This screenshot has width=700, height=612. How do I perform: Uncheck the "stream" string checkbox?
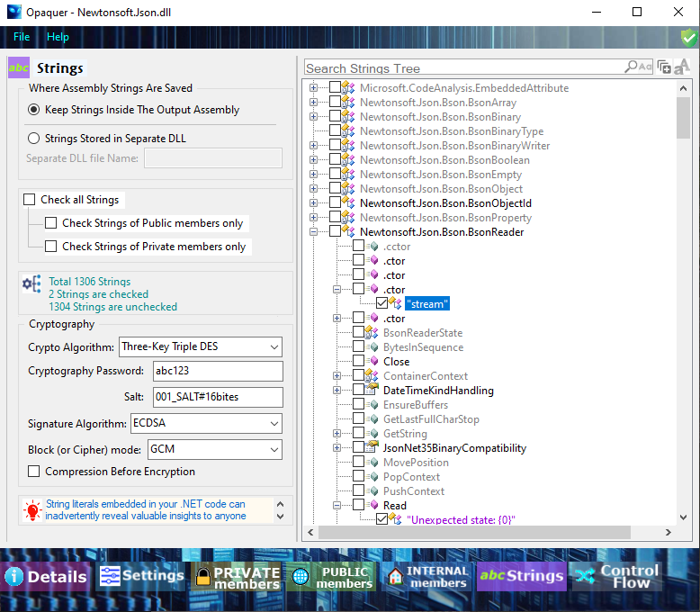381,303
